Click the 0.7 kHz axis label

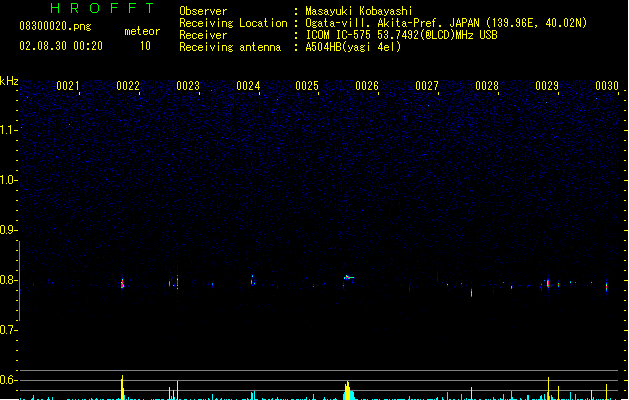coord(8,330)
